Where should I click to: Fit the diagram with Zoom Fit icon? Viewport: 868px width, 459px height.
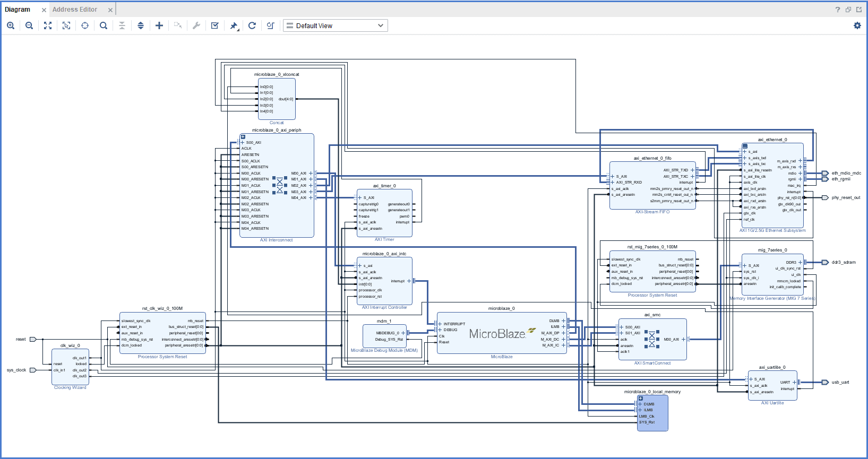pyautogui.click(x=48, y=25)
